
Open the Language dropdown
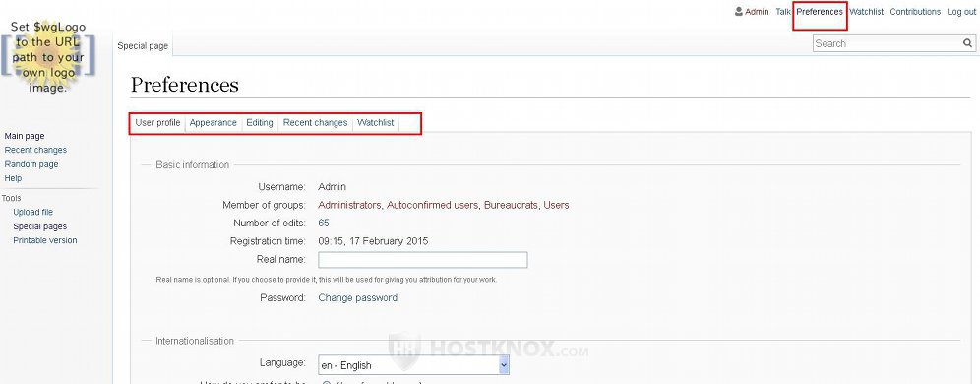414,365
